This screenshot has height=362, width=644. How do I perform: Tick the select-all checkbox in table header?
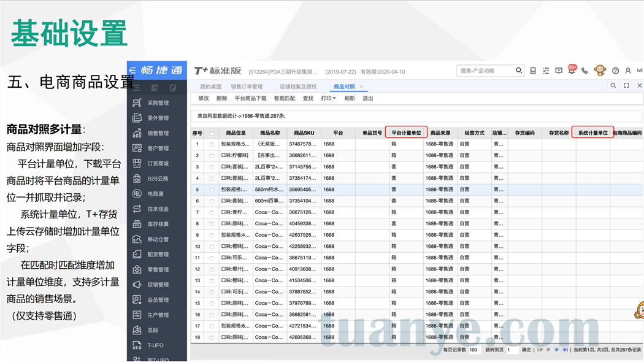click(212, 133)
